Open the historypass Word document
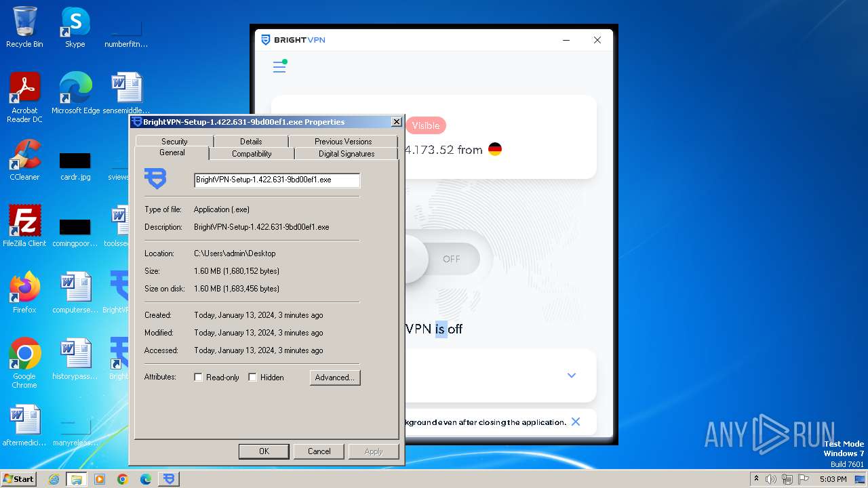The width and height of the screenshot is (868, 488). pos(75,359)
